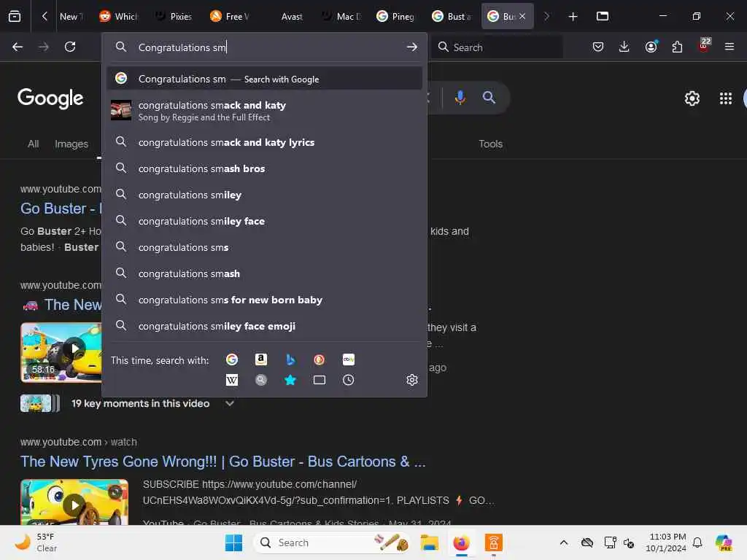Close the active Bus tab
The image size is (747, 560).
click(x=522, y=16)
